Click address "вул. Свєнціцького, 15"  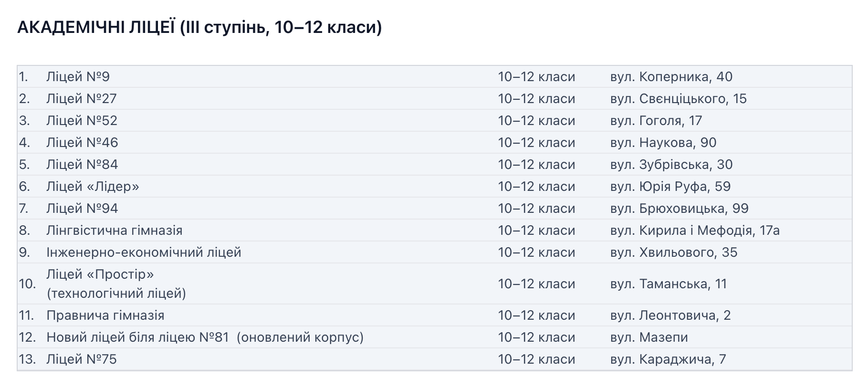pos(678,99)
